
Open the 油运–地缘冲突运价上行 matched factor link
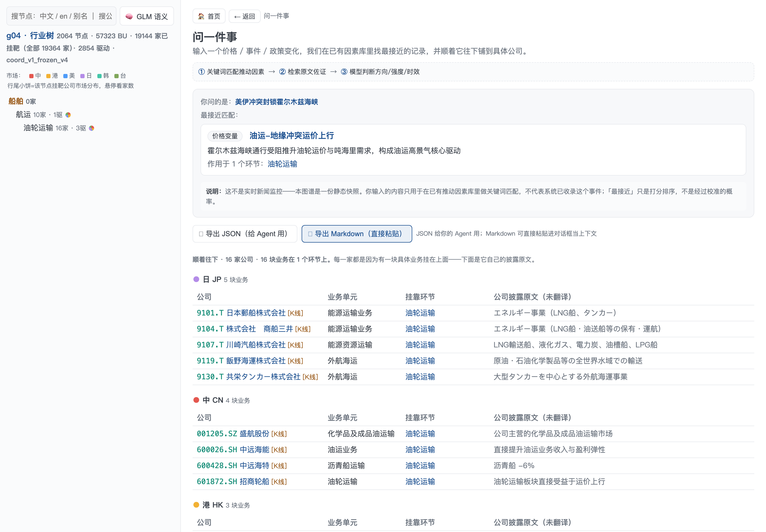[x=292, y=136]
